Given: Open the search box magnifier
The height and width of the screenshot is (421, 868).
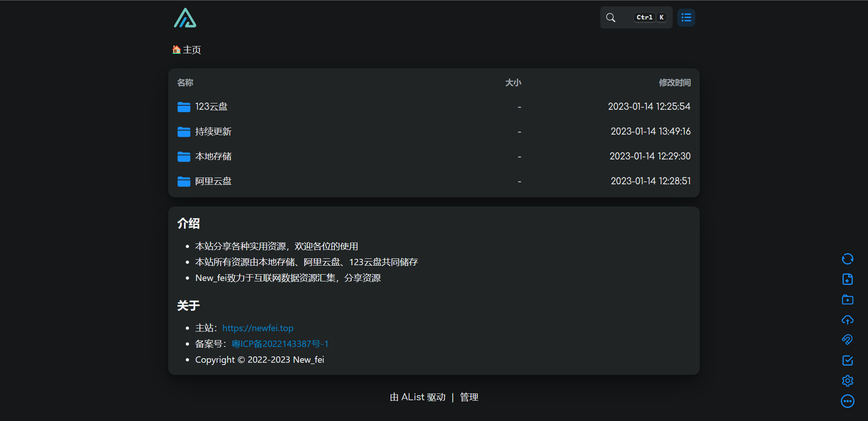Looking at the screenshot, I should tap(611, 18).
